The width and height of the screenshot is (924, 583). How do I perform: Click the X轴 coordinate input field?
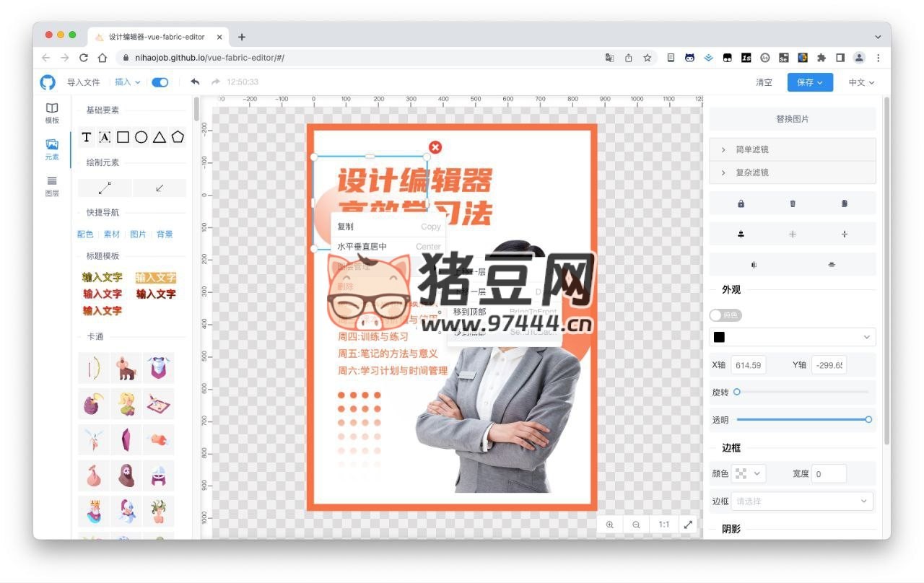749,364
